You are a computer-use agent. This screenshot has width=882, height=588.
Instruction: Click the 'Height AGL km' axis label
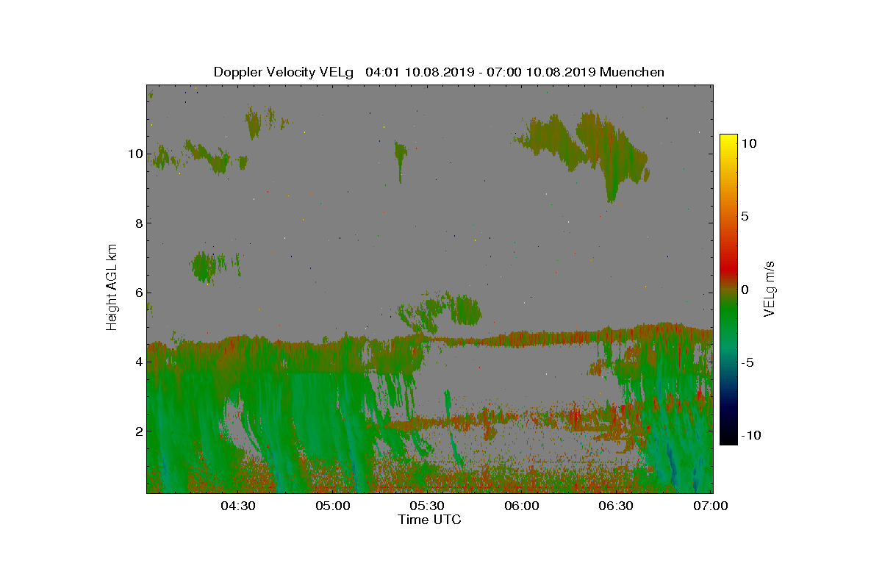click(x=112, y=287)
